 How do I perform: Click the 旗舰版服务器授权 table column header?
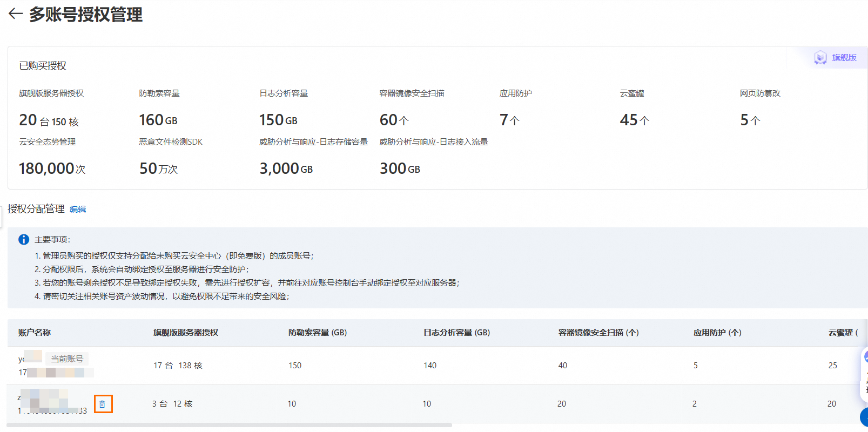pos(186,333)
